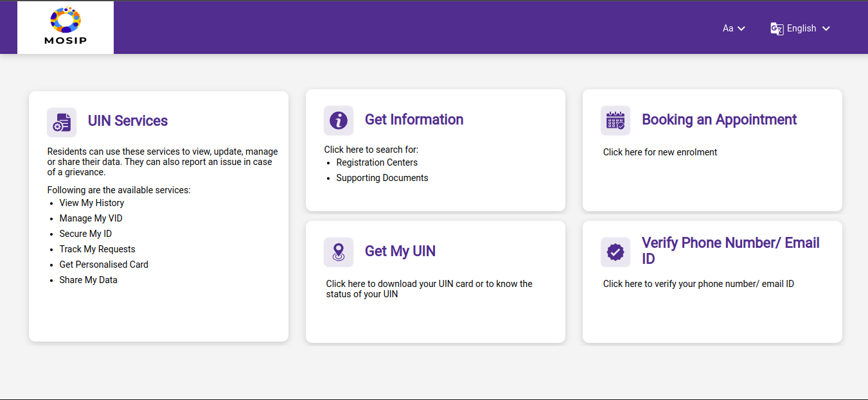
Task: Click the MOSIP logo
Action: [x=66, y=27]
